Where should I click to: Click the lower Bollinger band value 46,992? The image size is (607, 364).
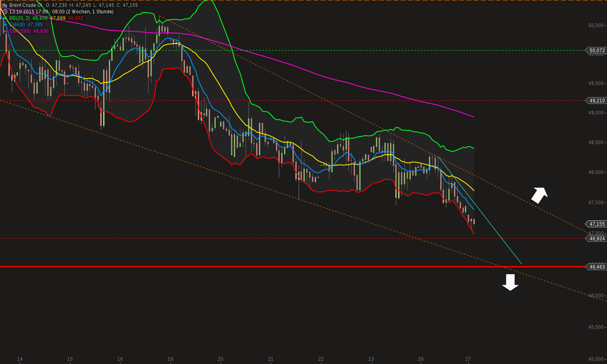[76, 18]
